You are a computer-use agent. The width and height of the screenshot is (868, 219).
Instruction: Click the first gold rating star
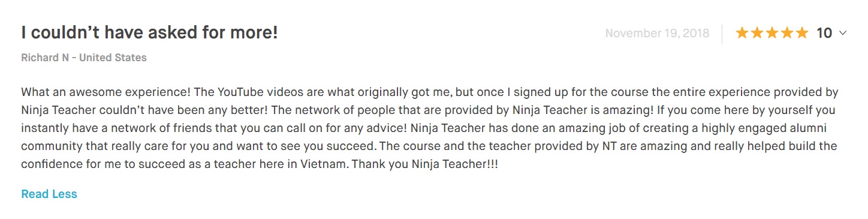(742, 33)
